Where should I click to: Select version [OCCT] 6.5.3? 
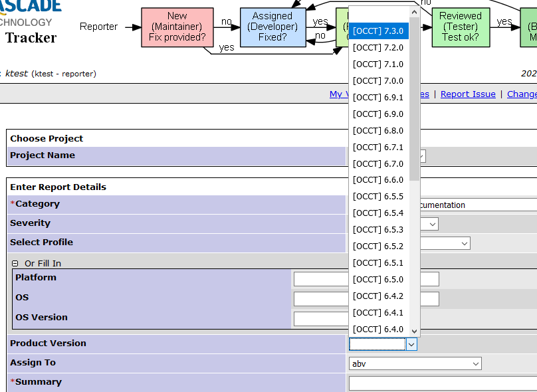pos(378,230)
